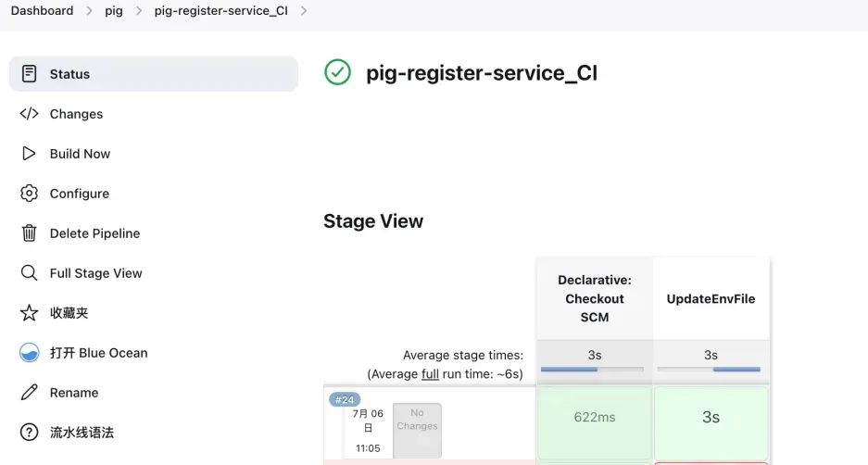Viewport: 868px width, 465px height.
Task: Expand chevron after Dashboard breadcrumb
Action: [x=89, y=10]
